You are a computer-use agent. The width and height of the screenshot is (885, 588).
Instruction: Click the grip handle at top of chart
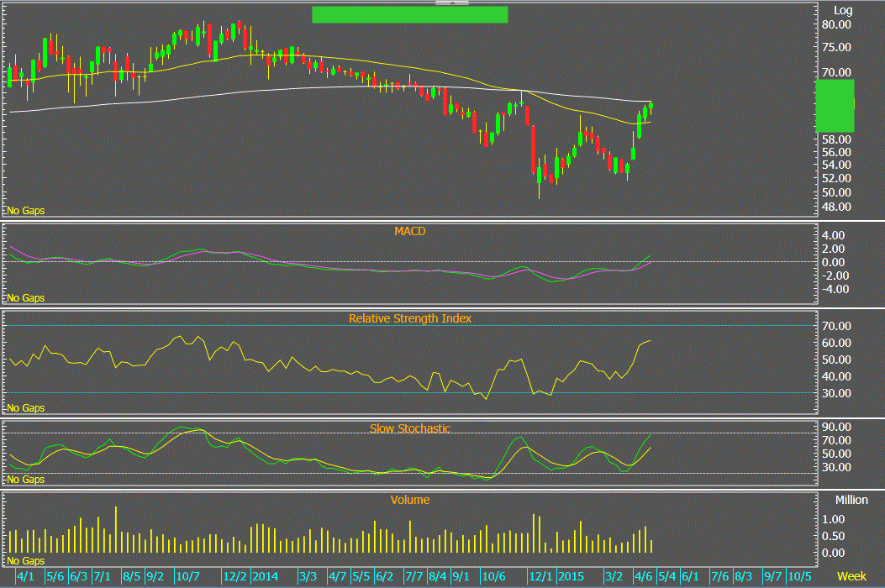pos(451,3)
